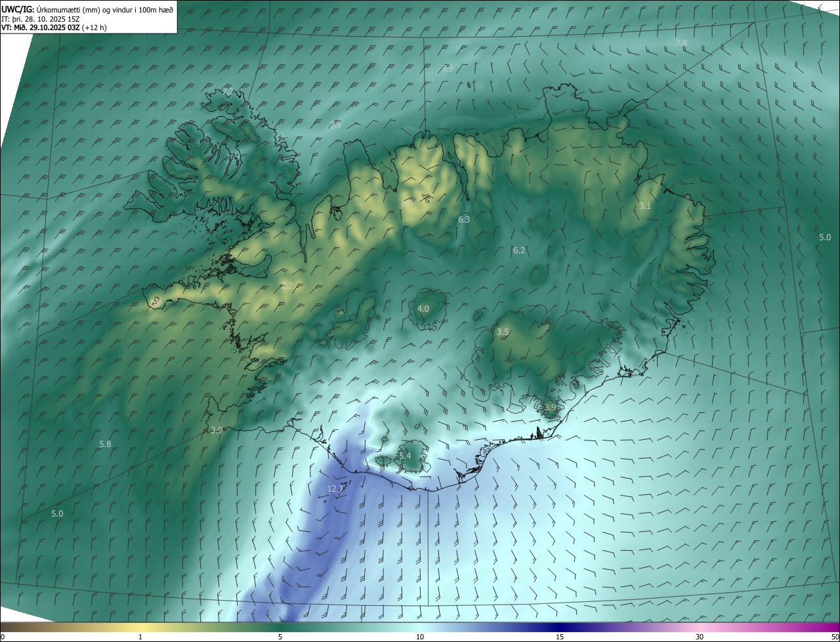Click the 10 tick on the color scale
Screen dimensions: 840x642
(x=420, y=637)
